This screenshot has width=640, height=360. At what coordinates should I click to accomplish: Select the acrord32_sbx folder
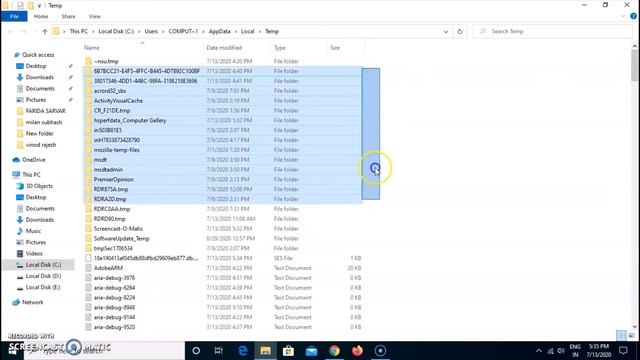click(x=110, y=91)
